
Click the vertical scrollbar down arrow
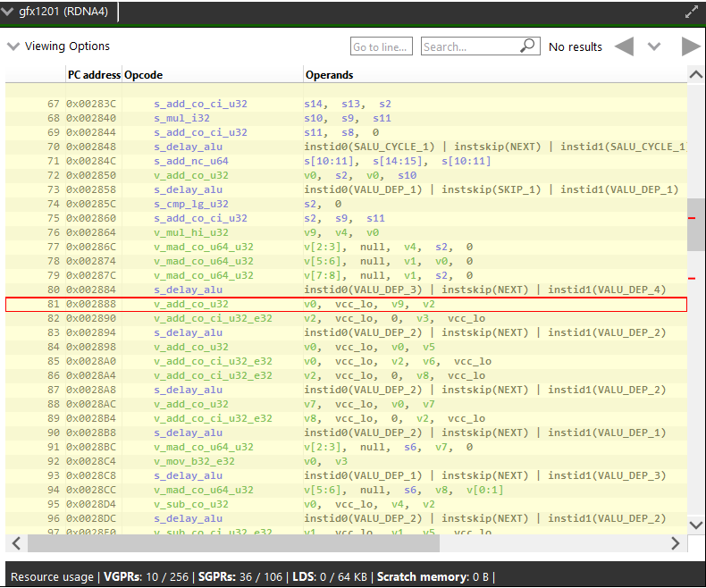pyautogui.click(x=695, y=525)
